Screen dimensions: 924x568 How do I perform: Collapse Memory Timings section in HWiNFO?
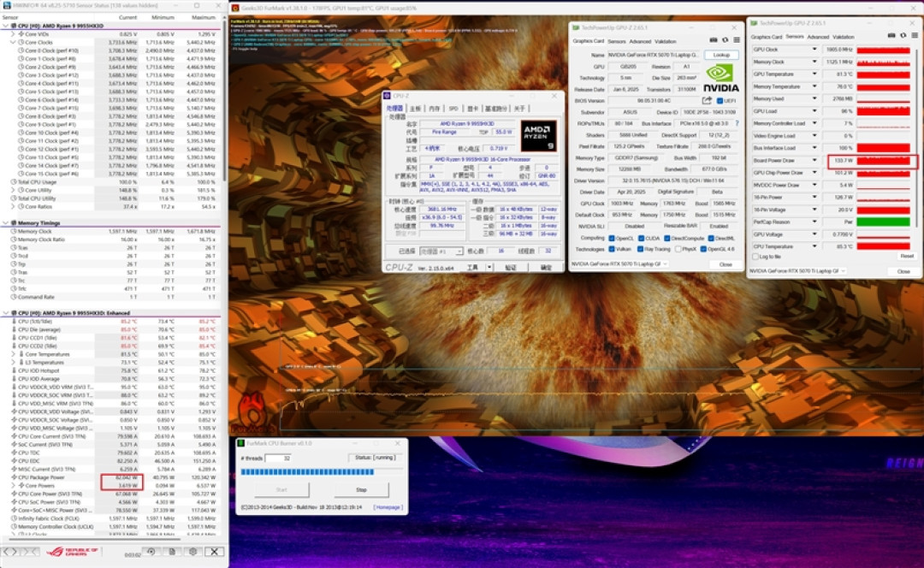[6, 223]
